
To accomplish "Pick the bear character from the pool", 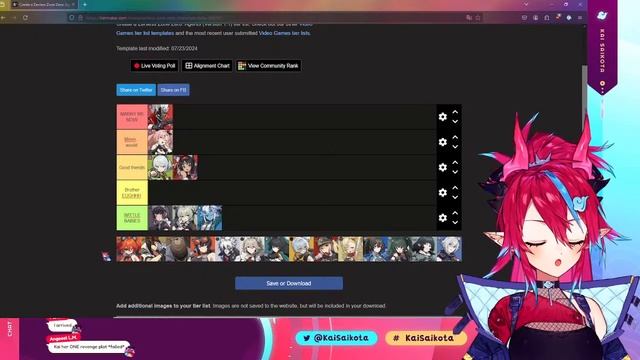I will click(x=178, y=249).
